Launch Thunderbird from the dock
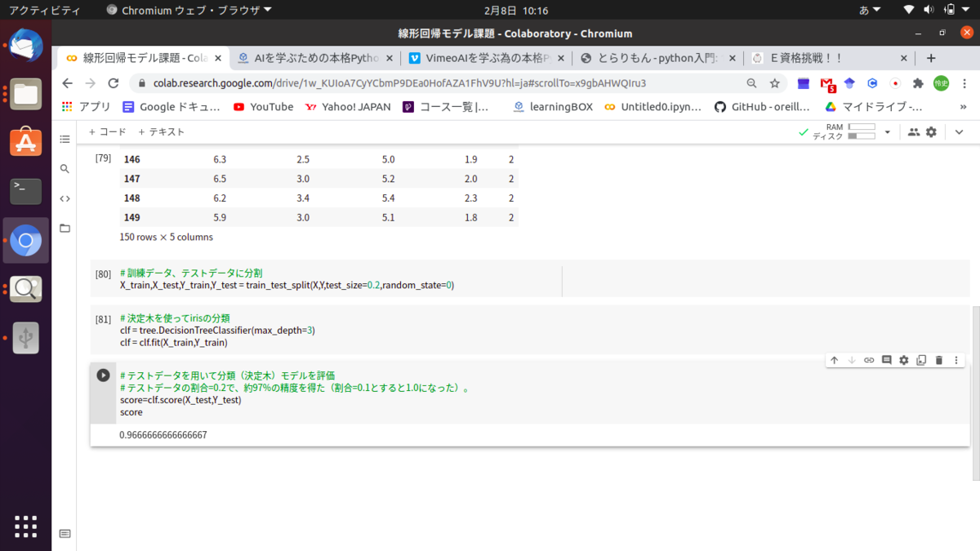Viewport: 980px width, 551px height. 26,46
